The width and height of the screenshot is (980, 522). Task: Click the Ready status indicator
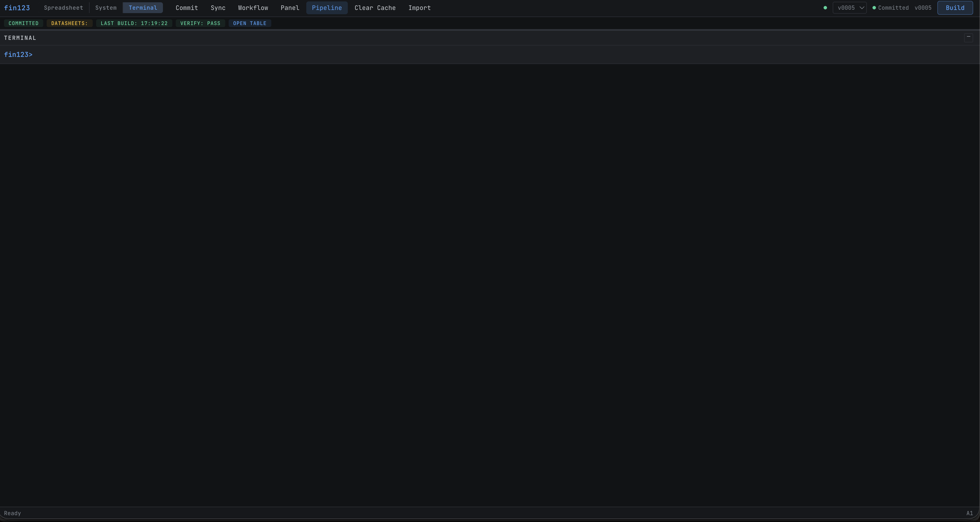pos(13,513)
